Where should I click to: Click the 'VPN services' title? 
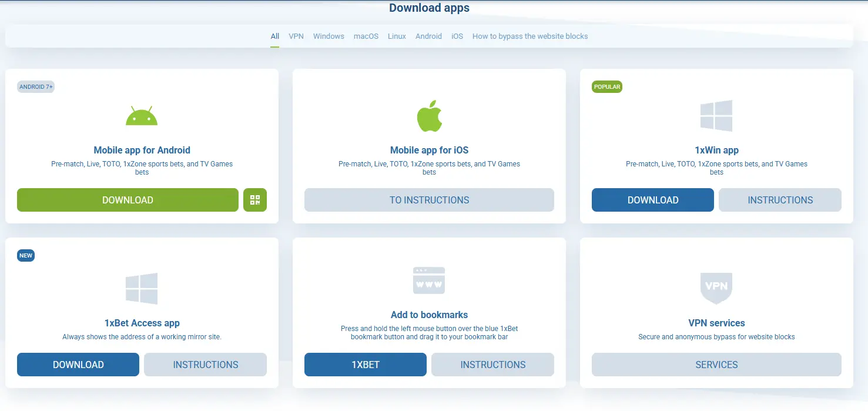[x=716, y=323]
